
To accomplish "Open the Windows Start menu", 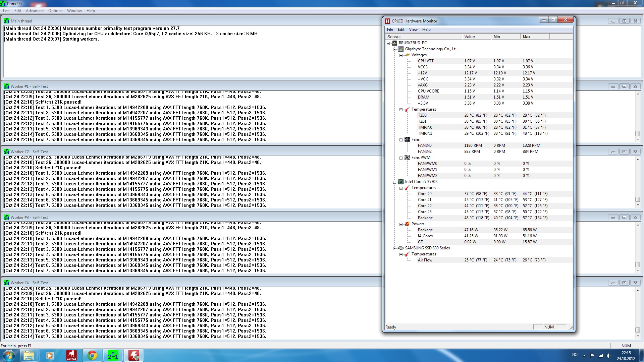I will [x=9, y=355].
